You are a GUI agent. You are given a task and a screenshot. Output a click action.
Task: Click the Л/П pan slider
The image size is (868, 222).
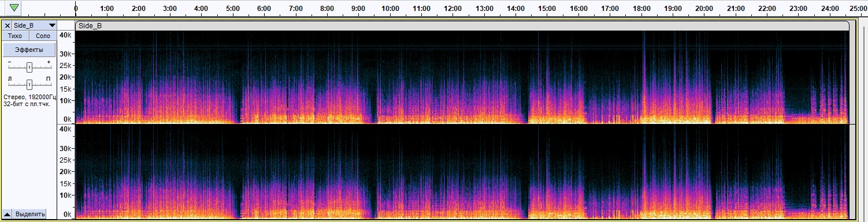click(29, 84)
